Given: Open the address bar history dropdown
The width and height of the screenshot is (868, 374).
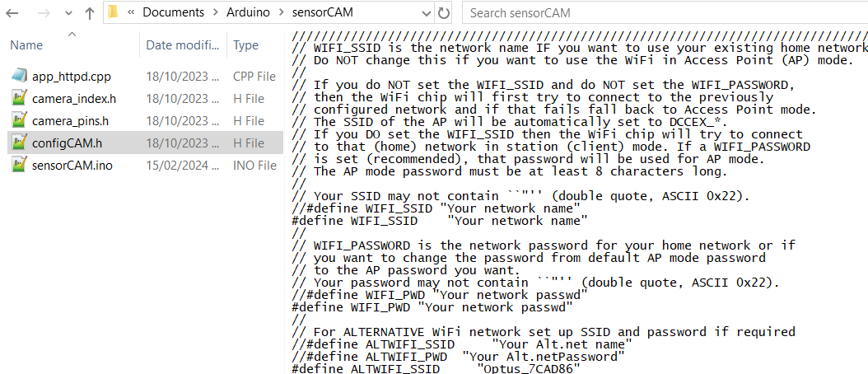Looking at the screenshot, I should coord(424,13).
